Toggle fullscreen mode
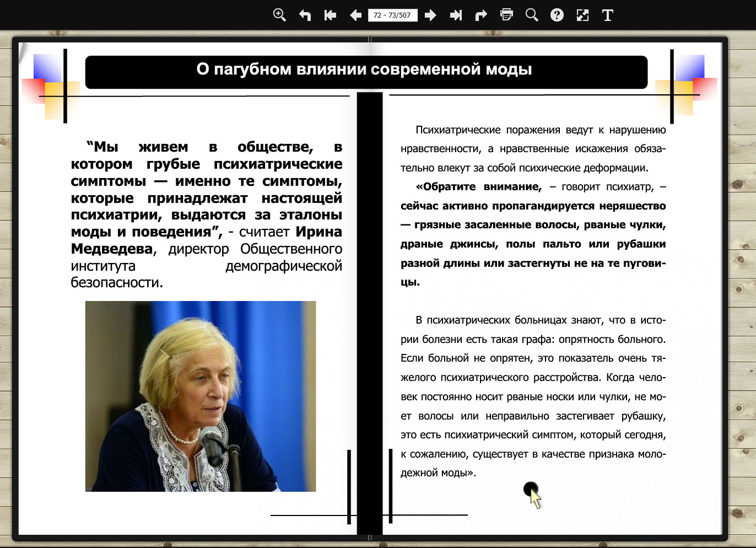Screen dimensions: 756x548 click(x=582, y=15)
